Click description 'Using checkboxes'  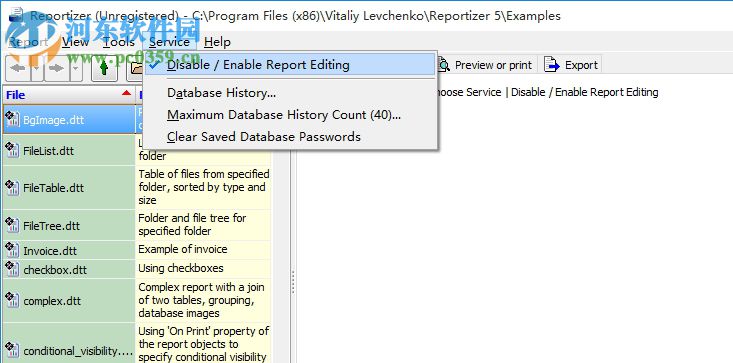pyautogui.click(x=181, y=268)
